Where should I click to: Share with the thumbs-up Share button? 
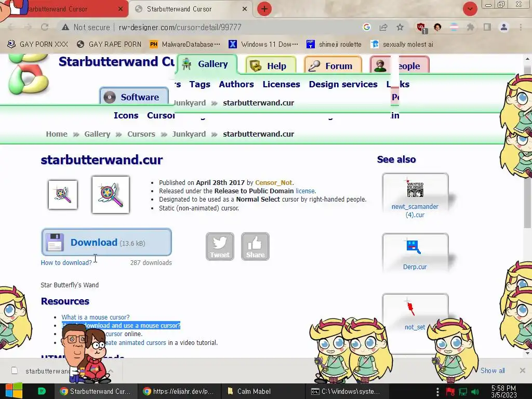point(255,246)
